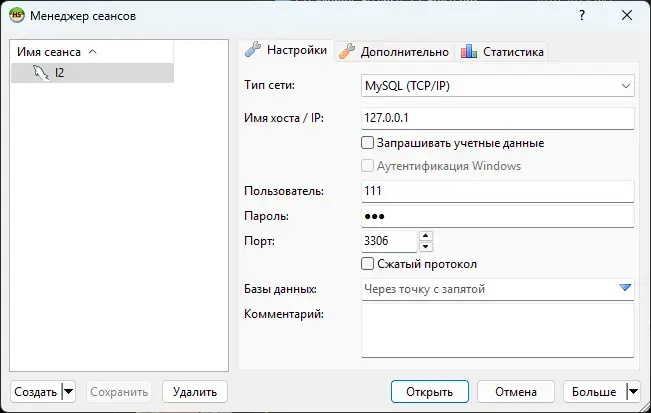Open the Больше button dropdown arrow
The image size is (651, 413).
click(x=633, y=391)
